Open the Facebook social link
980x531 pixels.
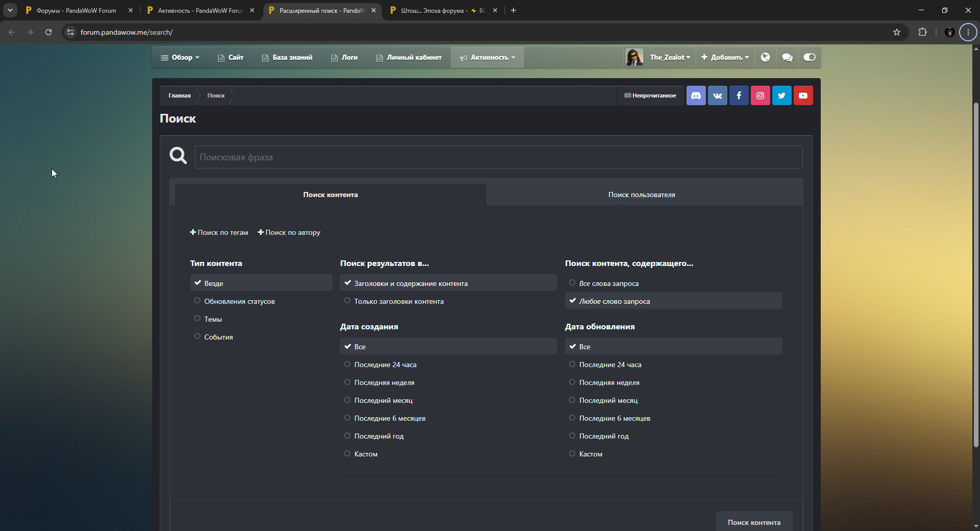(x=739, y=95)
